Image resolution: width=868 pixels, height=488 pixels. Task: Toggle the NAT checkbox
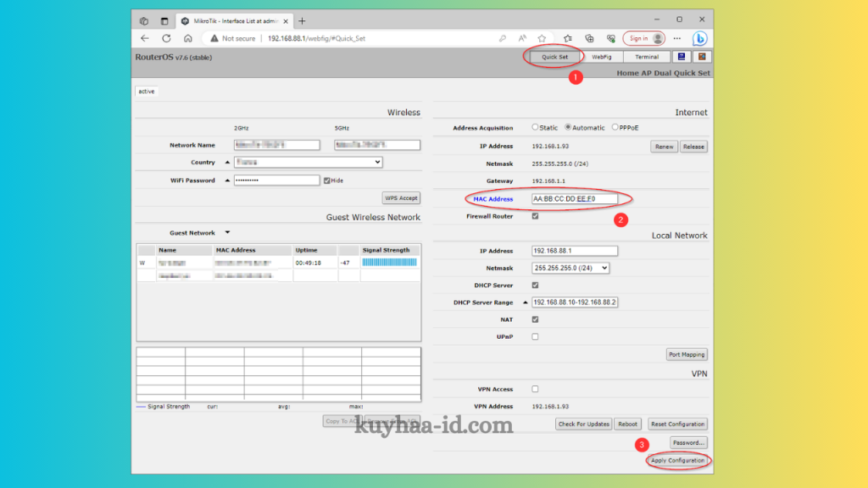536,319
